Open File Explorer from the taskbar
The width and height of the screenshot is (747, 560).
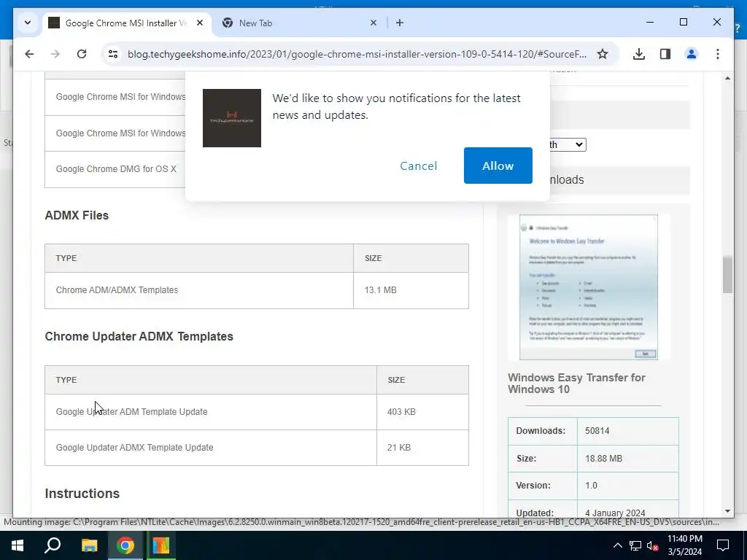(89, 545)
